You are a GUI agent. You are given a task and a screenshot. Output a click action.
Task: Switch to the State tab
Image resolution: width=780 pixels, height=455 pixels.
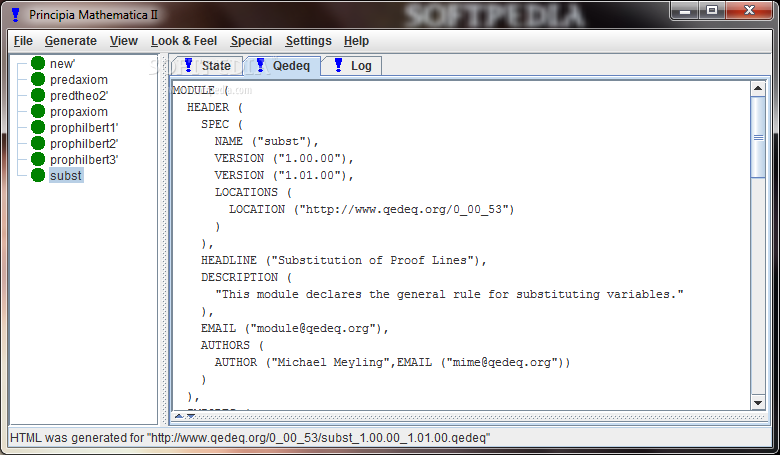coord(209,66)
